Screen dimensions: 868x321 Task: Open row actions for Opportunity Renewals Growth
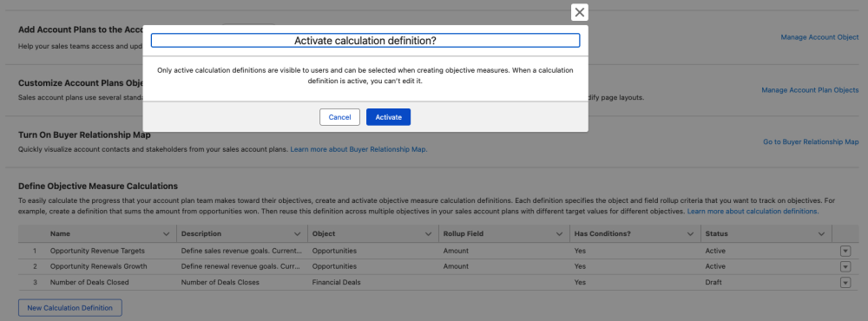click(845, 266)
